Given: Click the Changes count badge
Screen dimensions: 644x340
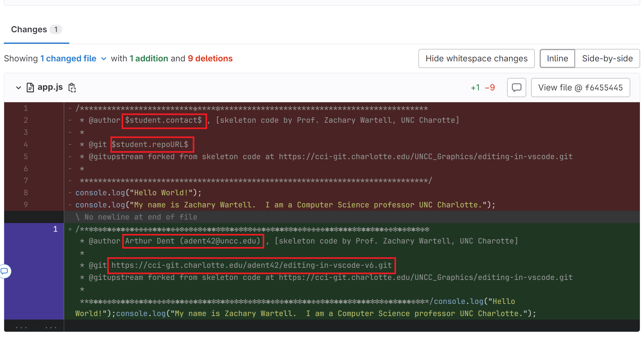Looking at the screenshot, I should click(x=56, y=29).
